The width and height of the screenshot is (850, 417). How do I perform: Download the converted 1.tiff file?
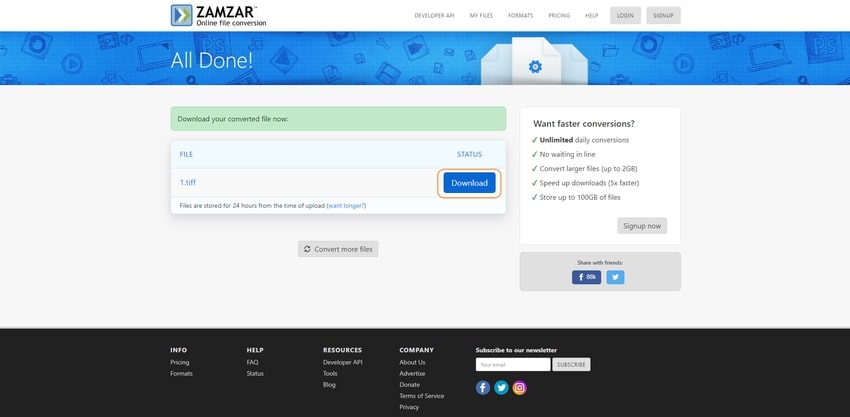tap(469, 183)
